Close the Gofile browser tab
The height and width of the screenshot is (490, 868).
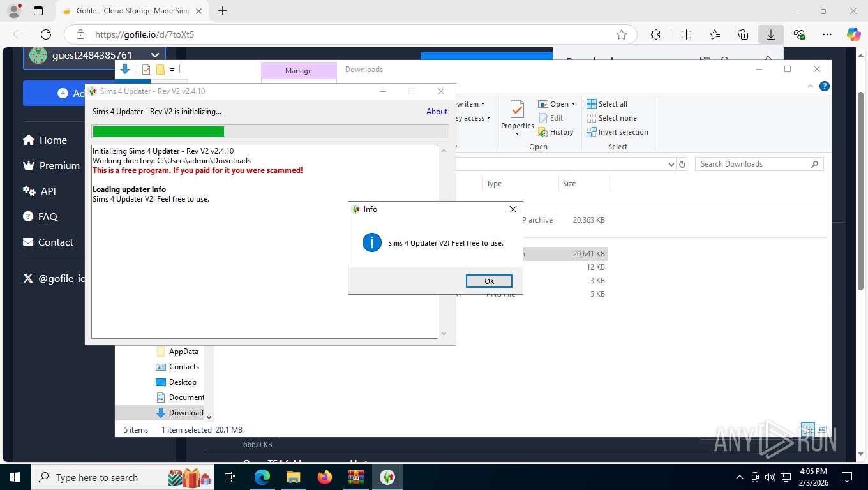tap(198, 11)
